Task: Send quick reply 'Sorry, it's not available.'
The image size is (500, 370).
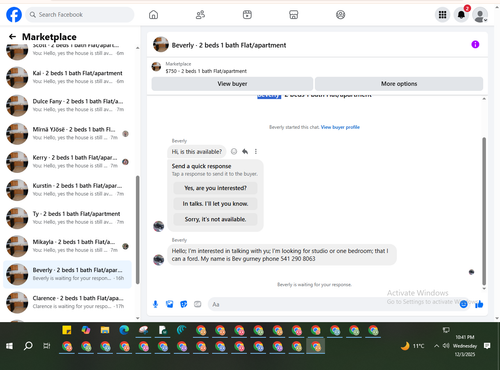Action: [x=215, y=219]
